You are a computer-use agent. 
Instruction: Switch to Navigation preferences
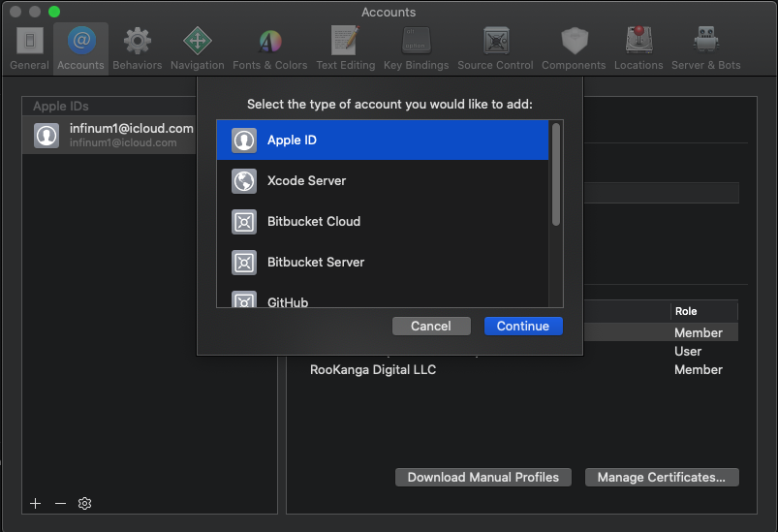[197, 48]
